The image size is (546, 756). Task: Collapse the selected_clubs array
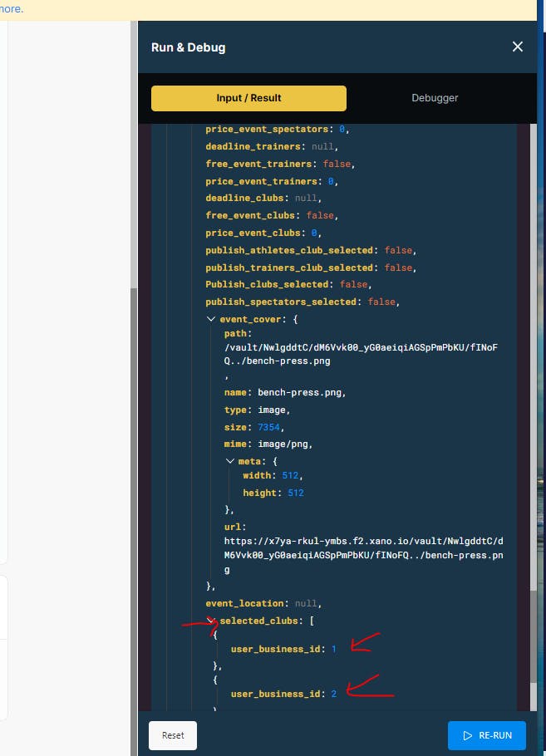[x=211, y=621]
